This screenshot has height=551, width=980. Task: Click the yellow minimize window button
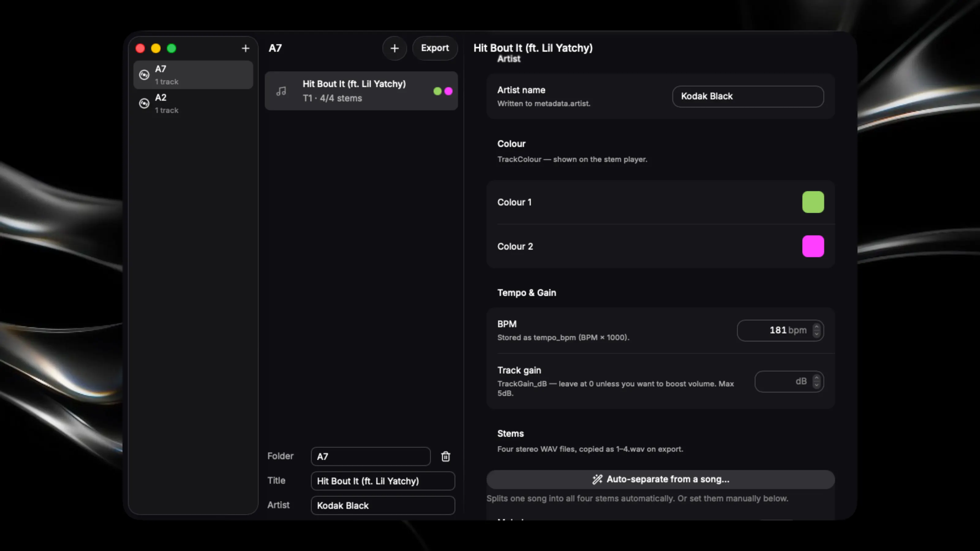pyautogui.click(x=156, y=48)
